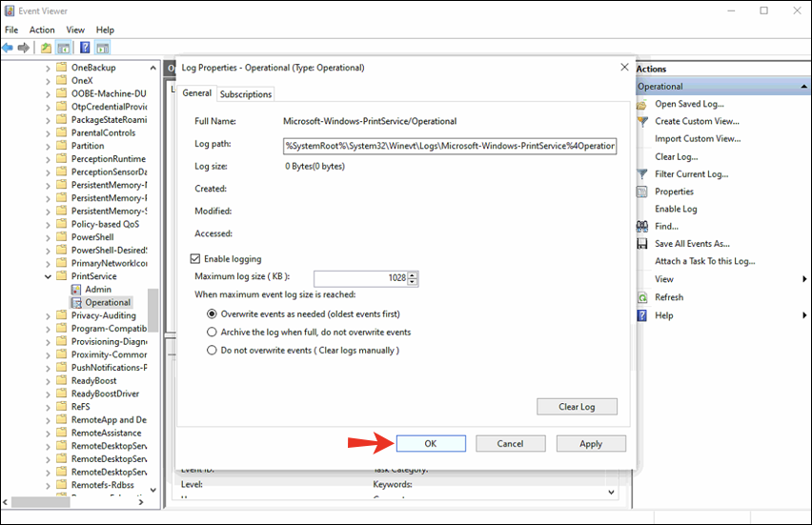Uncheck the Enable logging checkbox
Viewport: 812px width, 525px height.
click(x=195, y=259)
